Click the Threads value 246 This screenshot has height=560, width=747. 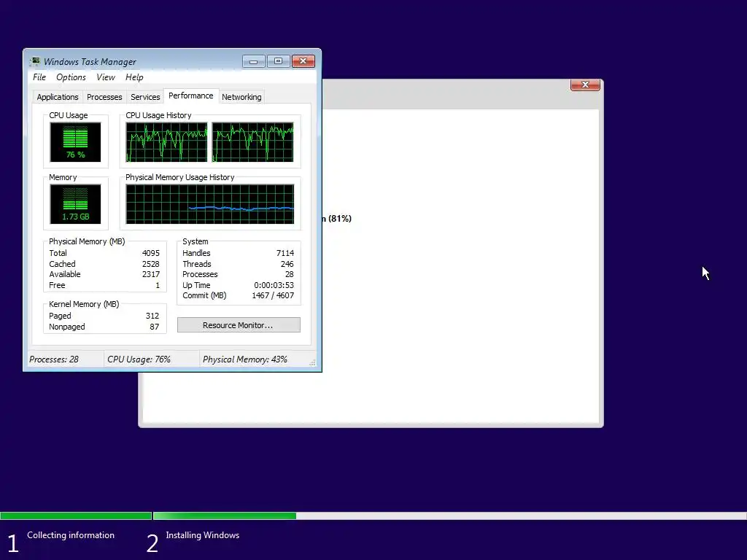287,264
